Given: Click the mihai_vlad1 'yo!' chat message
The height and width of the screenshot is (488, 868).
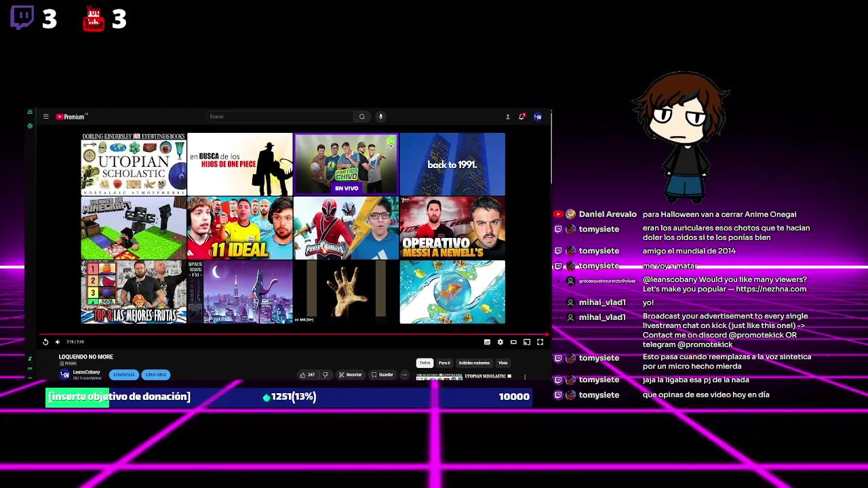Looking at the screenshot, I should pos(648,302).
